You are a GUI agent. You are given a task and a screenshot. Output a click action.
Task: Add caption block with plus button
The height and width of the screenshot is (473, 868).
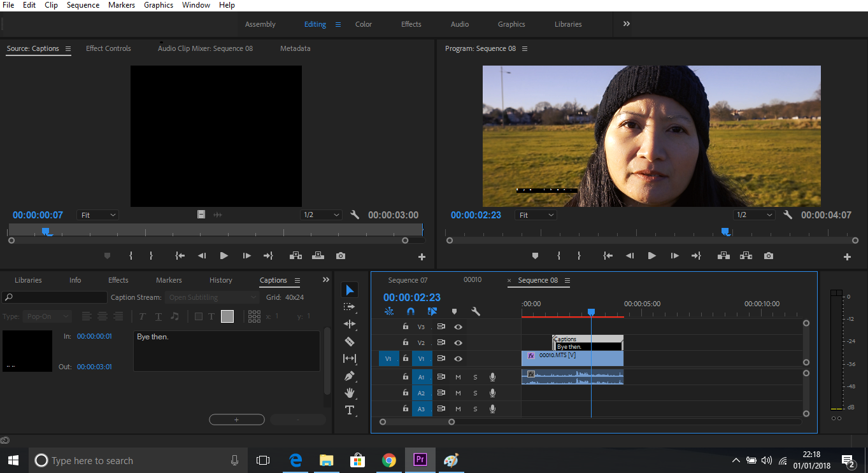coord(237,420)
